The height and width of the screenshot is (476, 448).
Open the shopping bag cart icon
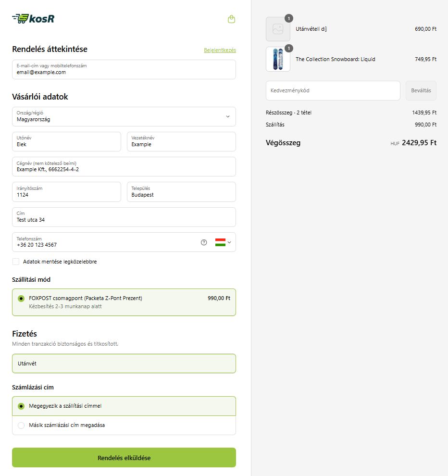[231, 19]
